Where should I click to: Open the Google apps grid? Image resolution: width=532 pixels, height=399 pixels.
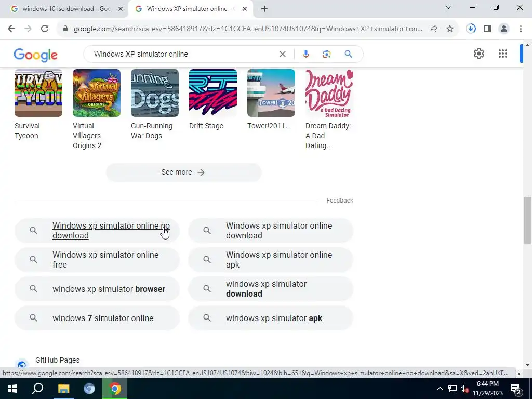point(503,54)
